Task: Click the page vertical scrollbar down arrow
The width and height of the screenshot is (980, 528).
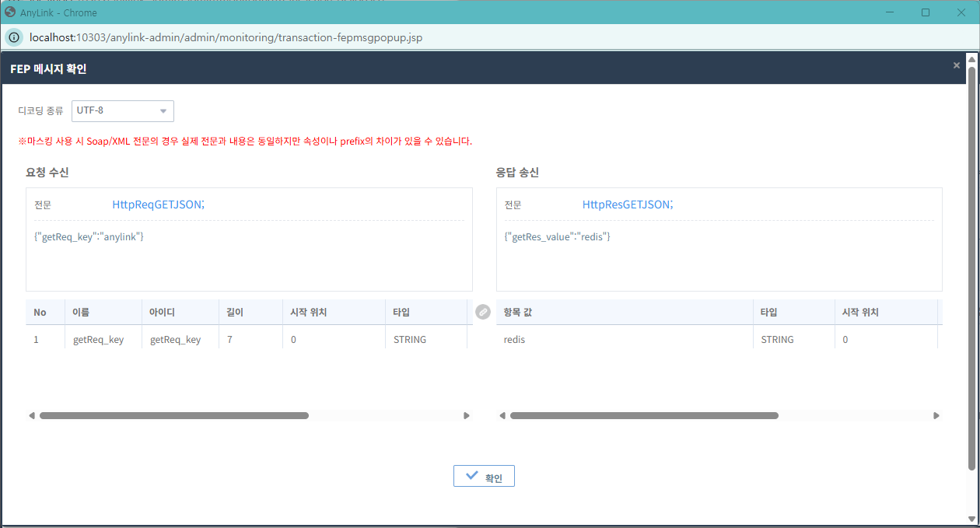Action: [971, 519]
